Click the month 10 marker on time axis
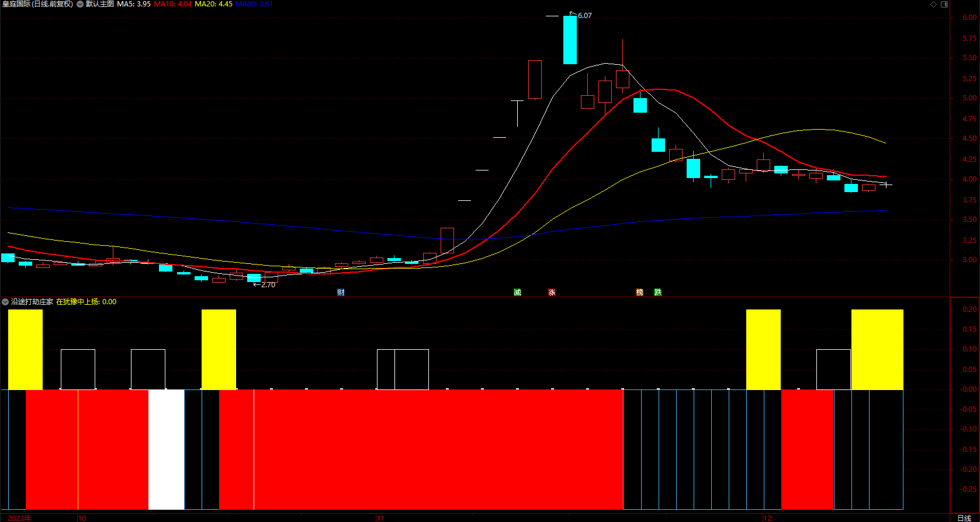This screenshot has width=980, height=522. (82, 518)
